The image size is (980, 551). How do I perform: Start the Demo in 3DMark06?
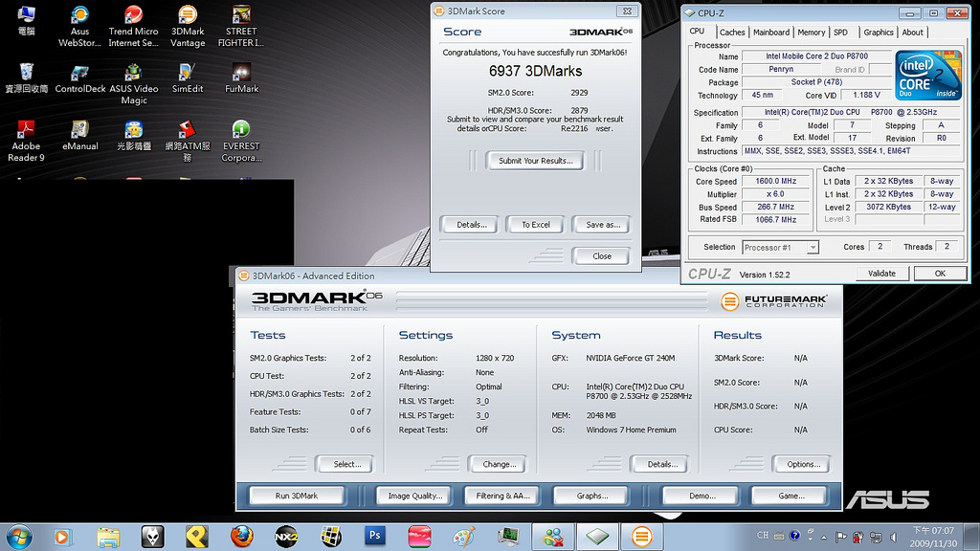pos(702,496)
